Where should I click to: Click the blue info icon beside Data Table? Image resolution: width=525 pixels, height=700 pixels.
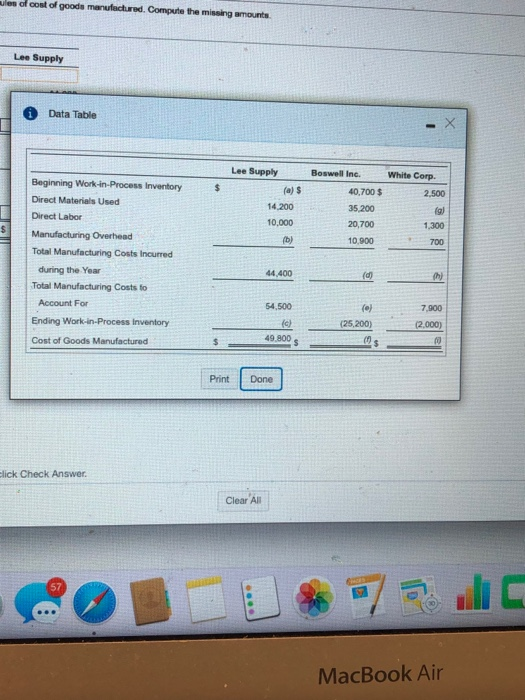pyautogui.click(x=30, y=114)
